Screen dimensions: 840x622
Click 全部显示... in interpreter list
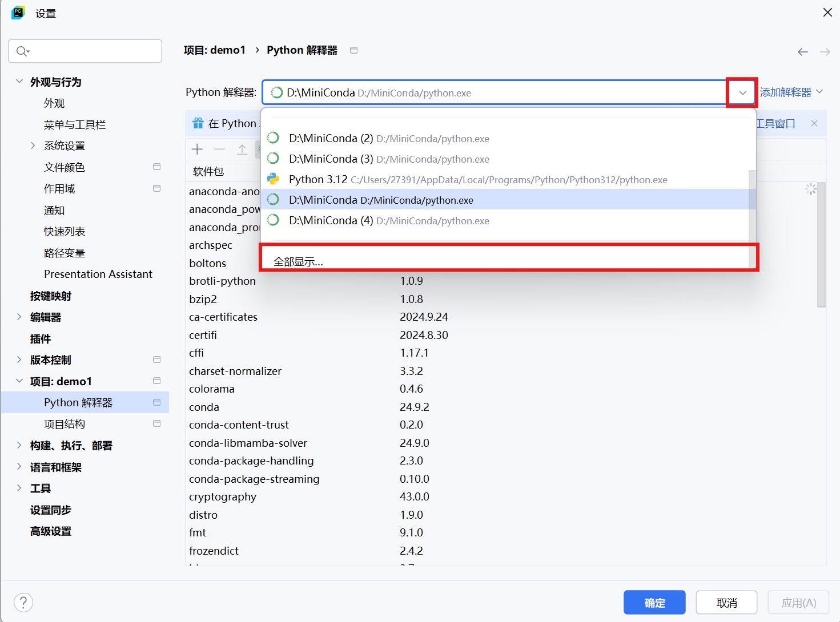click(x=298, y=262)
